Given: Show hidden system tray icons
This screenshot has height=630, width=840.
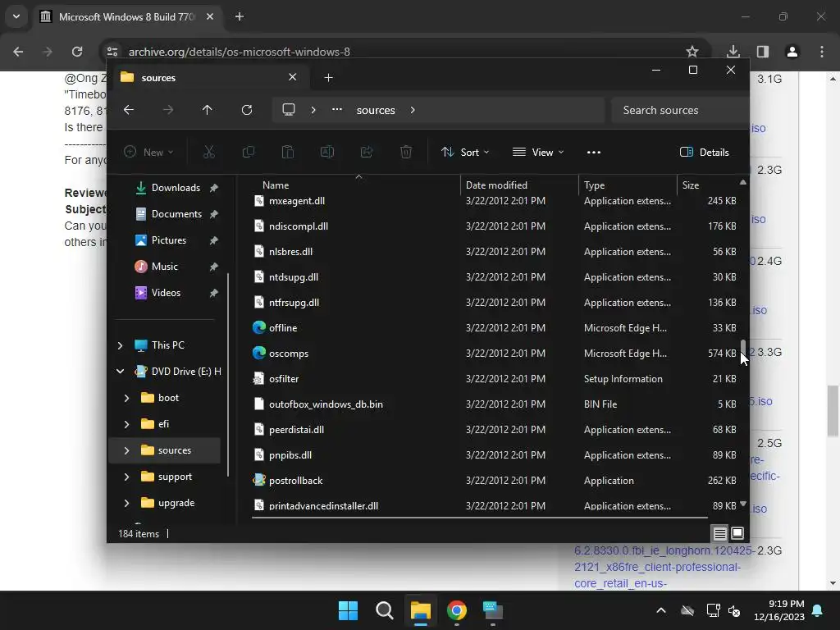Looking at the screenshot, I should pos(661,610).
